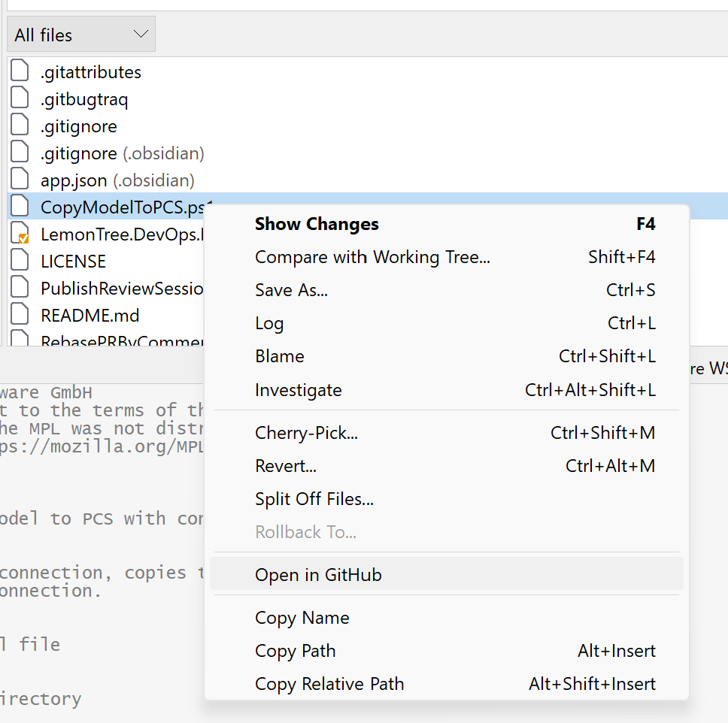Open the All files filter dropdown

81,35
